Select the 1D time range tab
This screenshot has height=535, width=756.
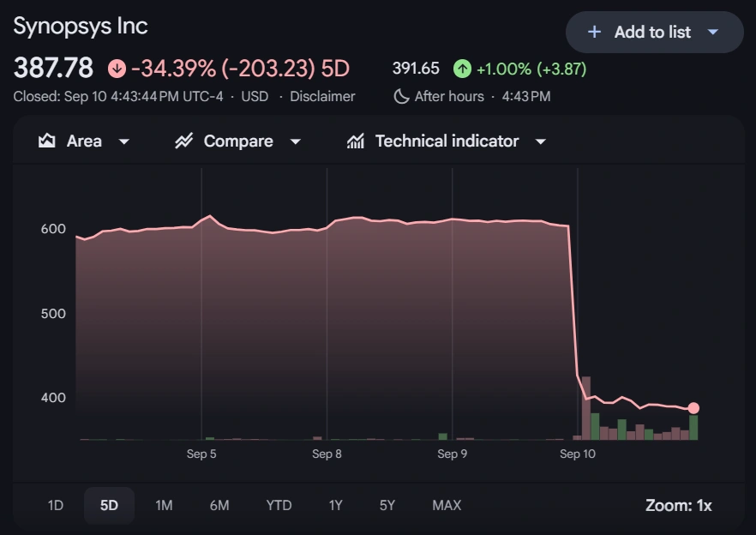pos(56,505)
